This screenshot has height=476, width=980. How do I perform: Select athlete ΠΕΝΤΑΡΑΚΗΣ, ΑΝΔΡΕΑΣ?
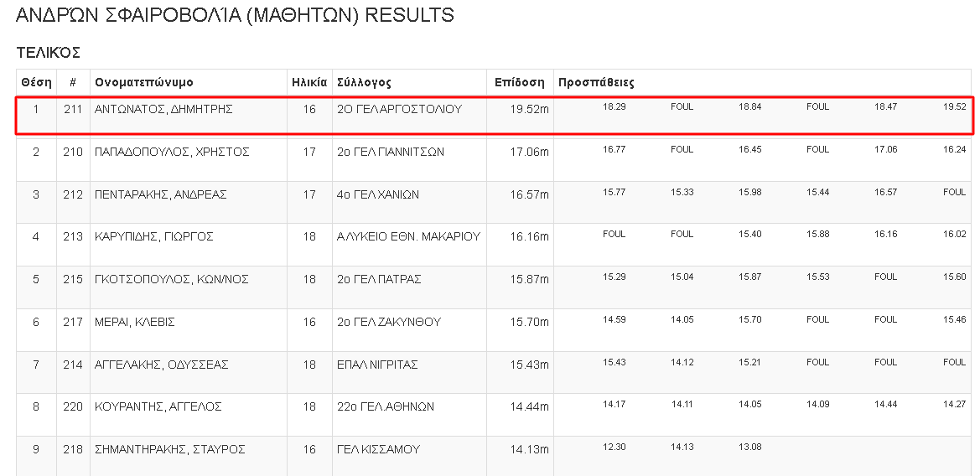[161, 194]
